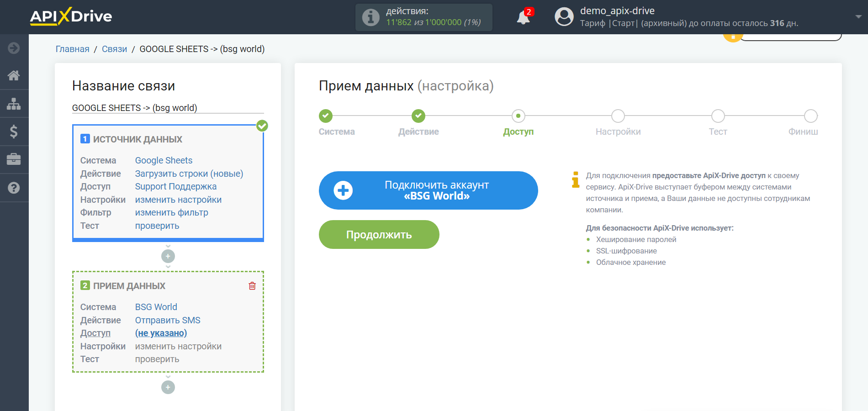Edit the connection name field
This screenshot has width=868, height=411.
[168, 108]
